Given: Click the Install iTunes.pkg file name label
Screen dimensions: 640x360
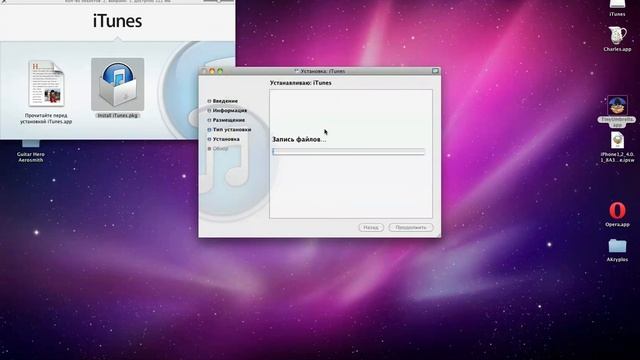Looking at the screenshot, I should click(118, 116).
